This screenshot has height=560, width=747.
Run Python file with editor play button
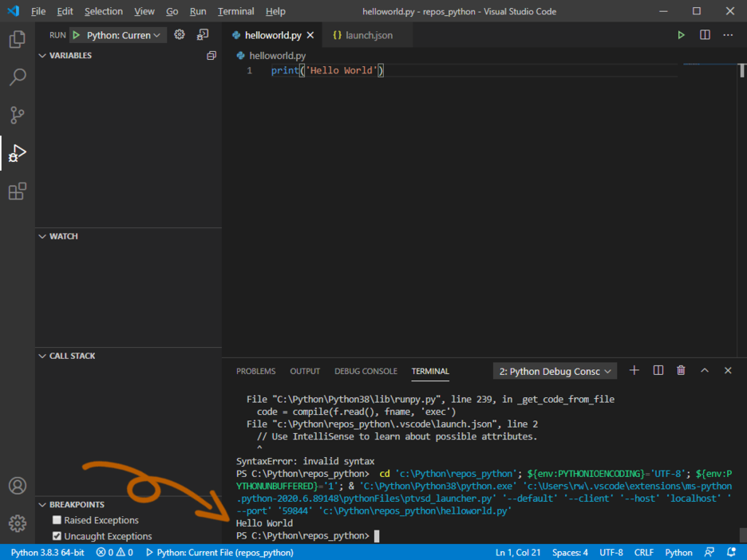pyautogui.click(x=681, y=35)
